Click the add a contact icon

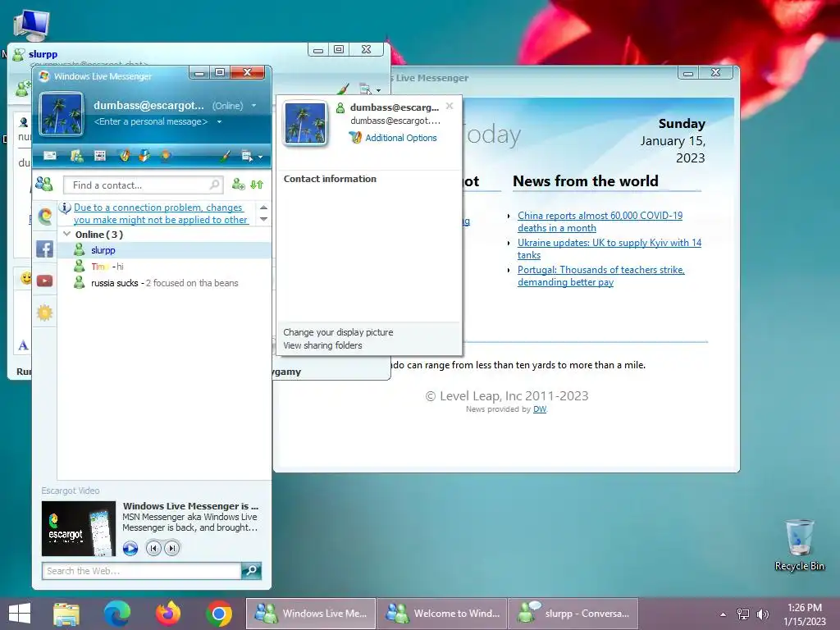(239, 185)
